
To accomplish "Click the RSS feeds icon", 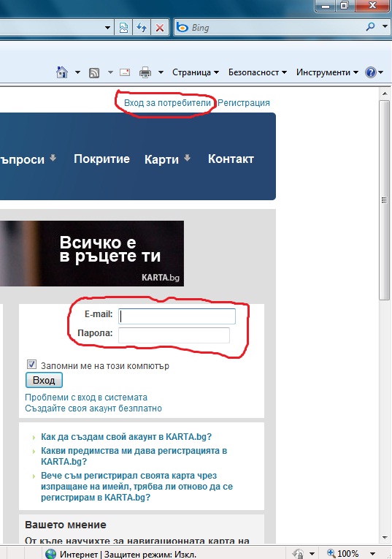I will coord(94,73).
